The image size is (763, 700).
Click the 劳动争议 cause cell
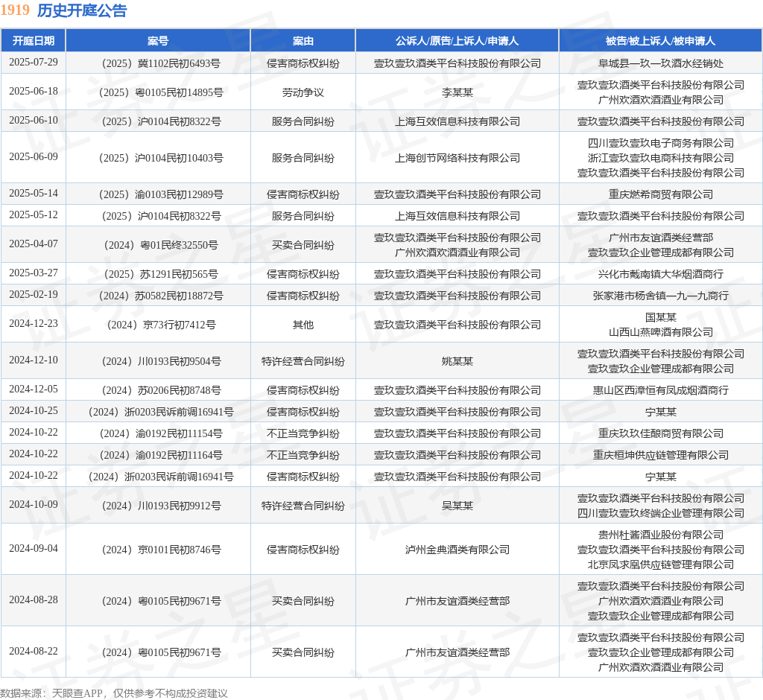coord(303,92)
